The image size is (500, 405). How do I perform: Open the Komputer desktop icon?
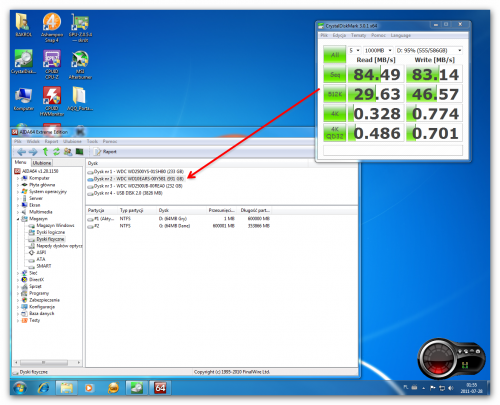coord(23,99)
